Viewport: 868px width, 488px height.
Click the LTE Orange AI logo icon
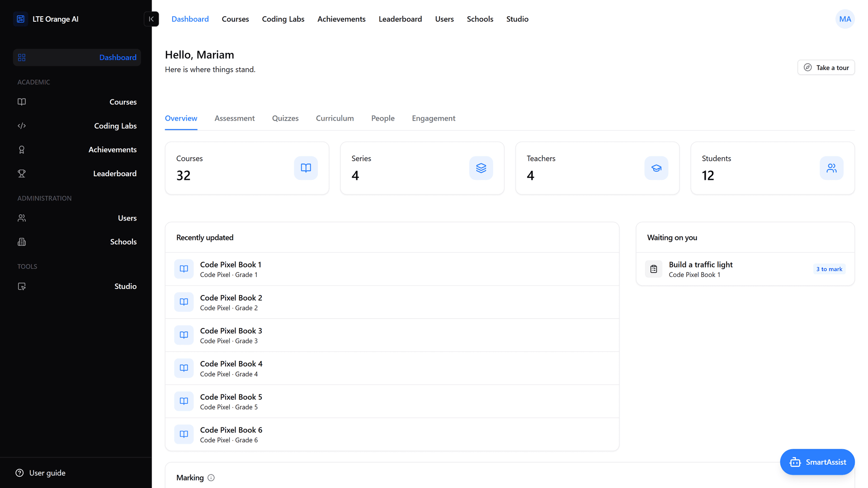(21, 19)
